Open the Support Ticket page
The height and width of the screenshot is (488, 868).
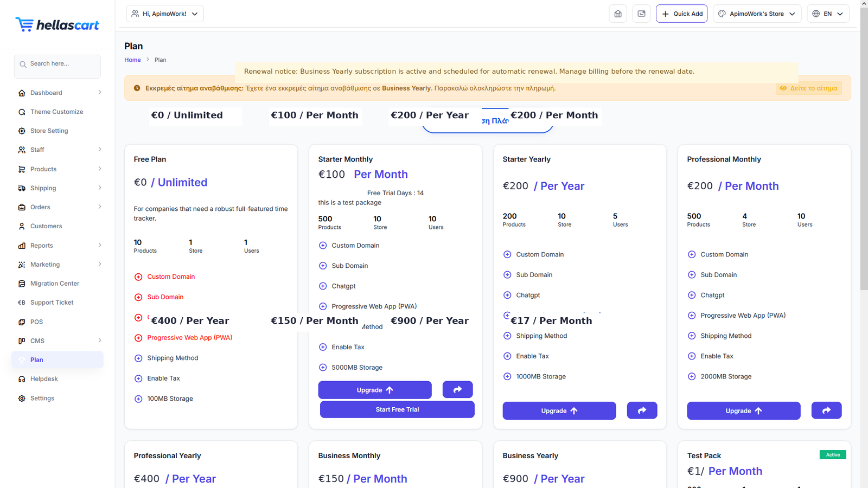(x=52, y=303)
